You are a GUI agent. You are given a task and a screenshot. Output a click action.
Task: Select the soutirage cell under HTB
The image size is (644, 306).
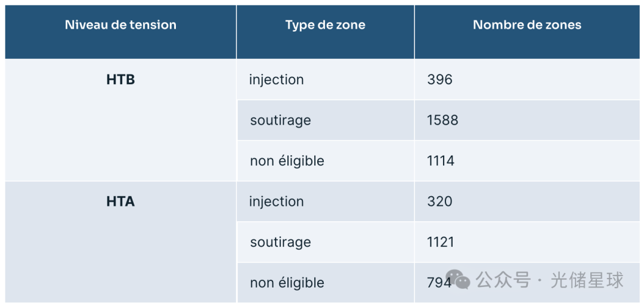[x=280, y=120]
